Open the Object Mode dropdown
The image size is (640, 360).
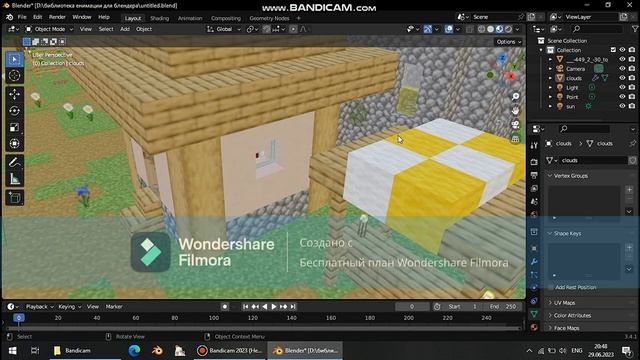[x=49, y=29]
